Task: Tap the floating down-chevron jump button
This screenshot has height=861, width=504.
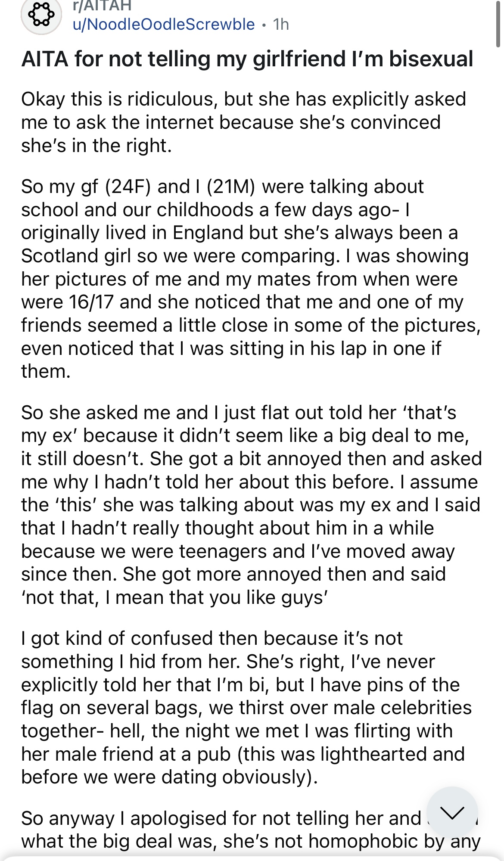Action: tap(452, 813)
